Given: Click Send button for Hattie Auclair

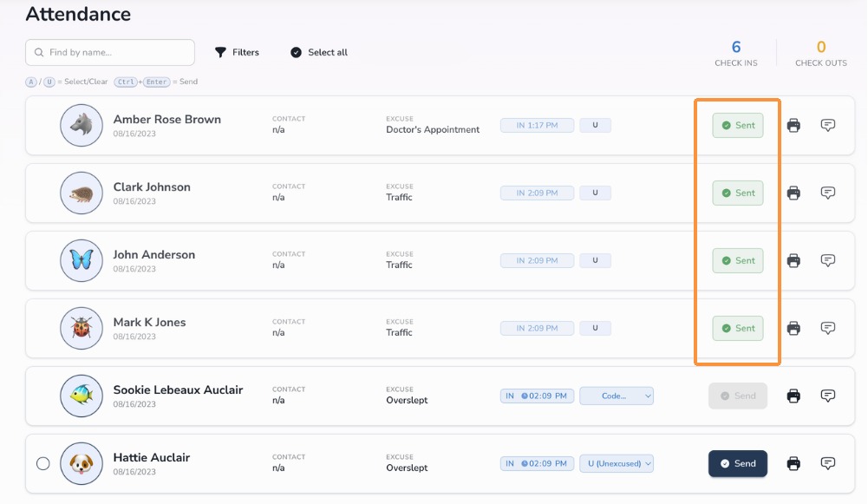Looking at the screenshot, I should (738, 463).
